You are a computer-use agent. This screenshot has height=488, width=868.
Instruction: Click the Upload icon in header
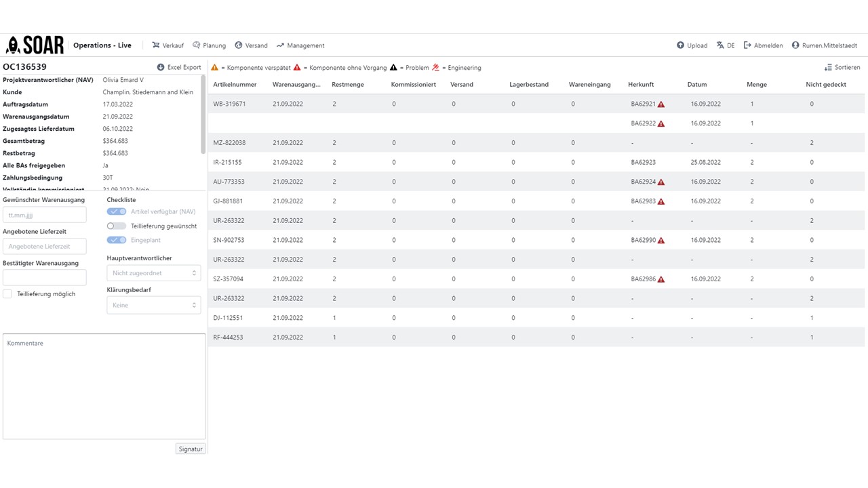[x=680, y=45]
